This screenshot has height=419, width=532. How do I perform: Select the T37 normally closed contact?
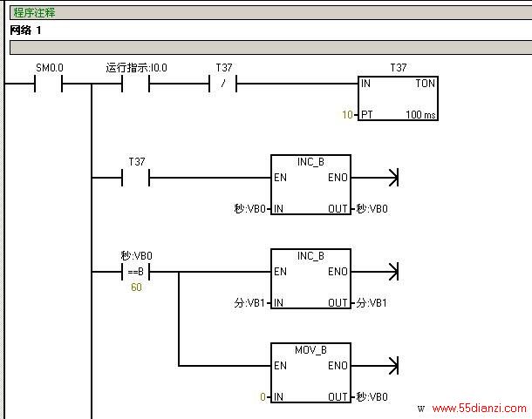click(x=223, y=84)
